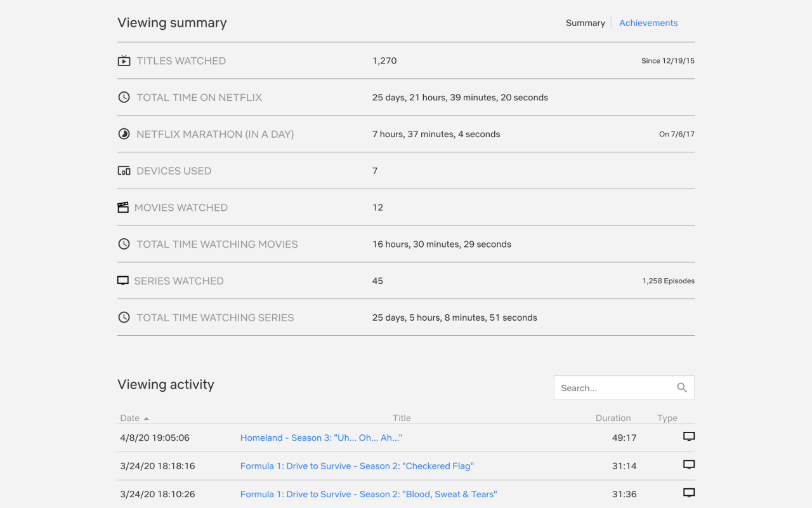Select the "DEVICES USED" label
The image size is (812, 508).
tap(174, 171)
